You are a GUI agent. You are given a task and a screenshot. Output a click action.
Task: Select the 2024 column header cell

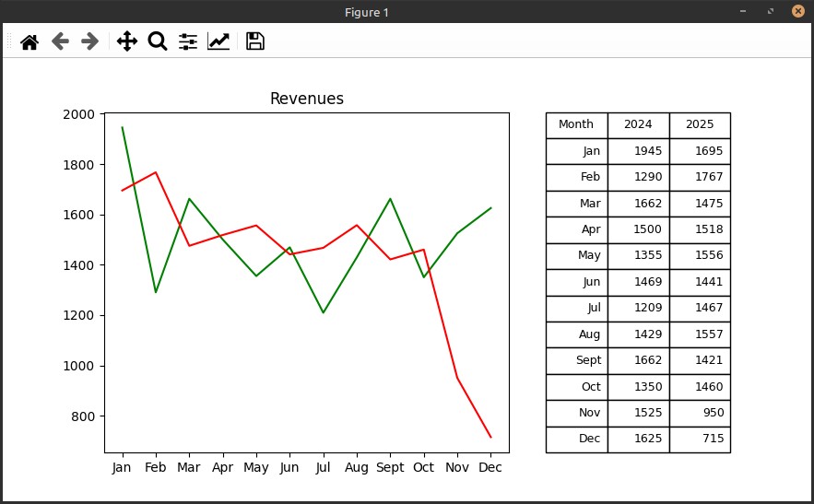(x=638, y=125)
